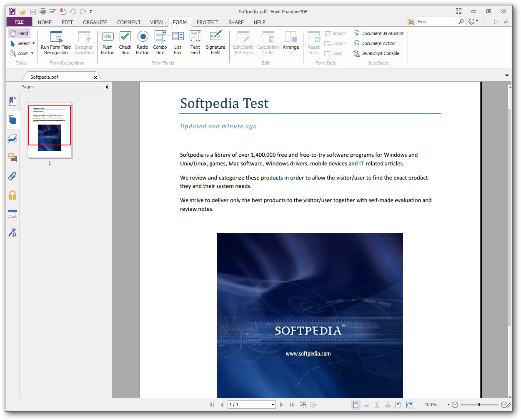Collapse the ribbon with the up chevron
This screenshot has width=521, height=420.
click(x=506, y=22)
